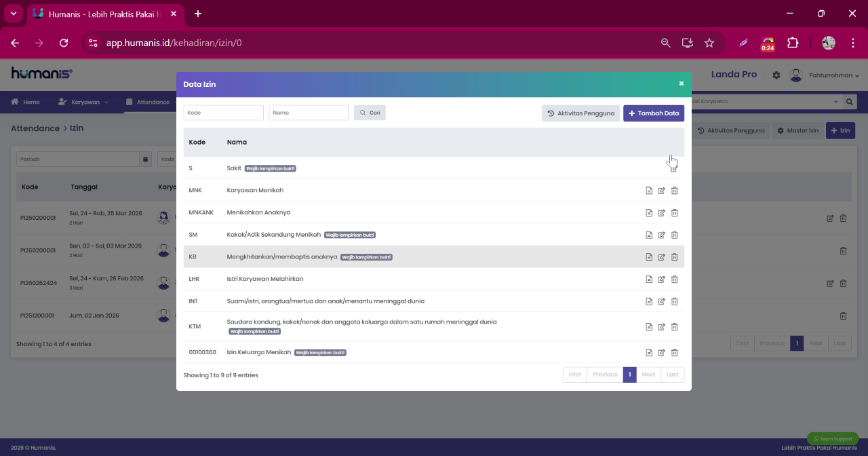Open detail document icon for 00100360 row
868x456 pixels.
pos(649,352)
